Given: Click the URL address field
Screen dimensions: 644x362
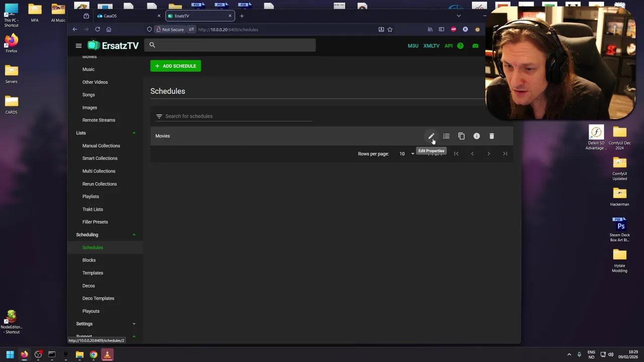Looking at the screenshot, I should pyautogui.click(x=287, y=30).
